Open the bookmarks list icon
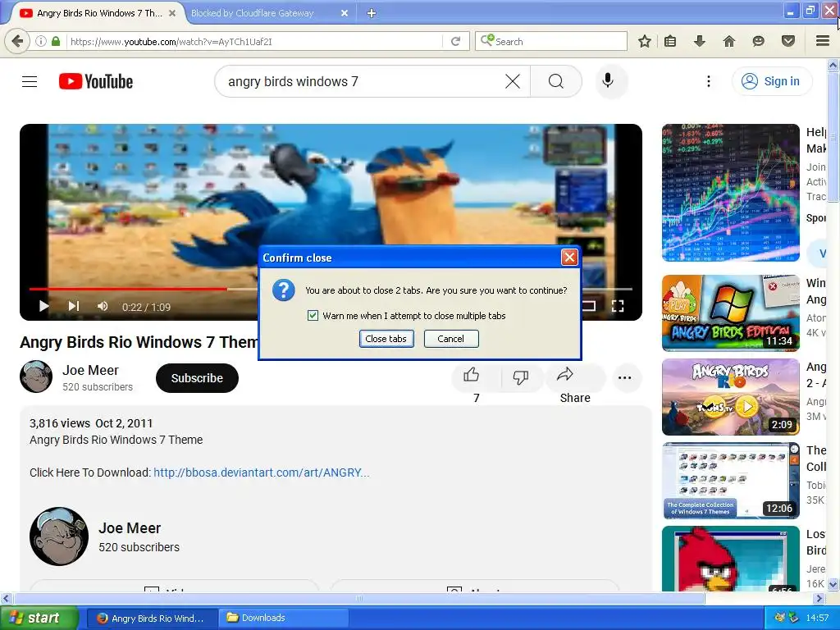The height and width of the screenshot is (630, 840). point(670,41)
